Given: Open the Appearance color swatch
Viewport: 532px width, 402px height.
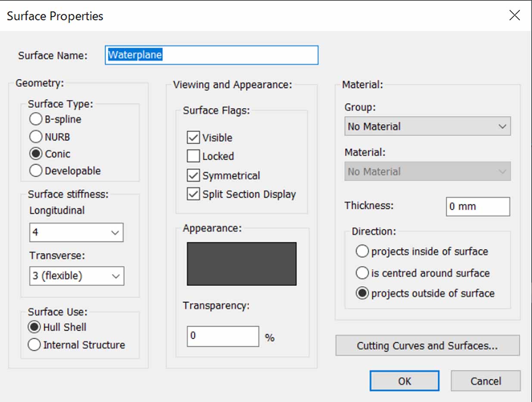Looking at the screenshot, I should [242, 264].
